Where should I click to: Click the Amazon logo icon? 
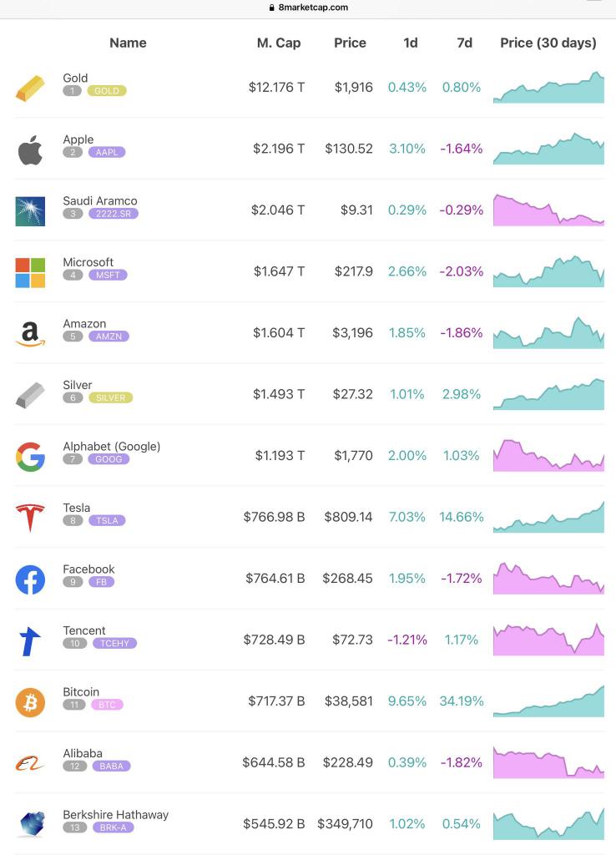pyautogui.click(x=30, y=334)
